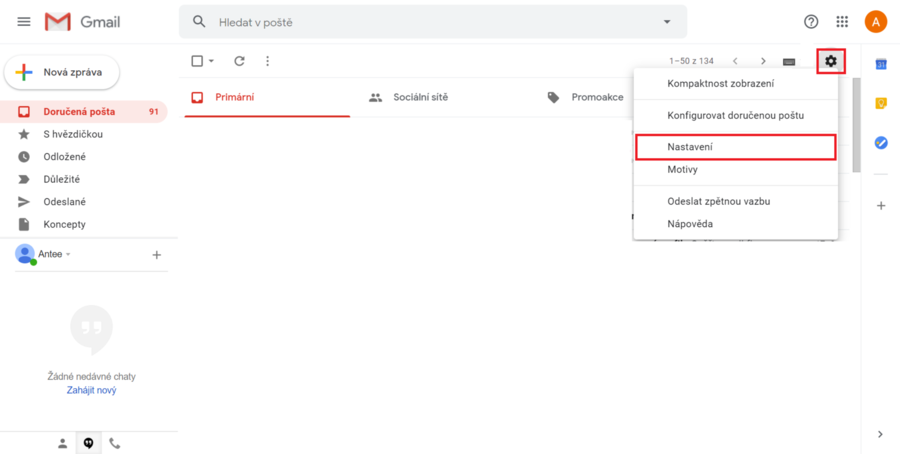Expand the select checkbox dropdown arrow

(x=211, y=61)
